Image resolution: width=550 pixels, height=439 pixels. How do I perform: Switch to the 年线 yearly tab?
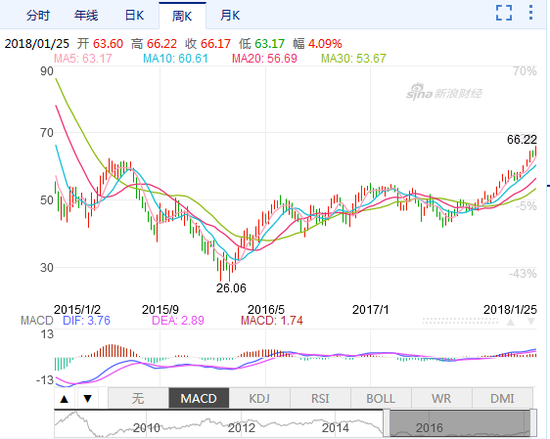(86, 15)
